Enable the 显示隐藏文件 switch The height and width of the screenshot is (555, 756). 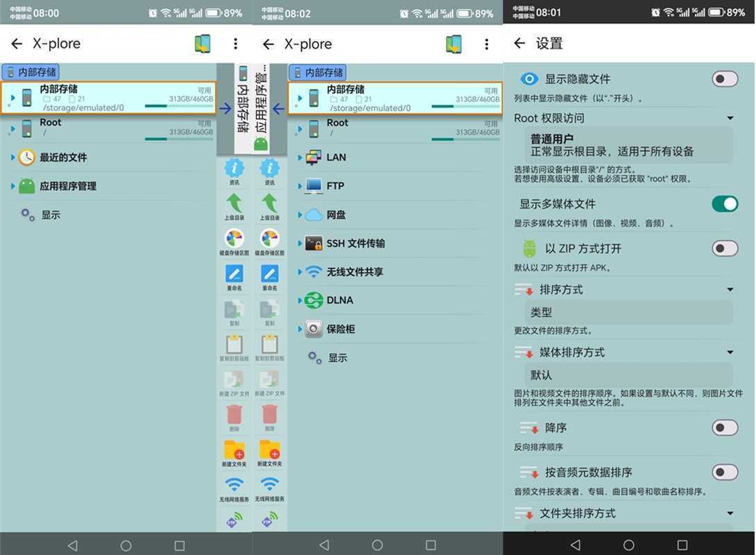[725, 78]
